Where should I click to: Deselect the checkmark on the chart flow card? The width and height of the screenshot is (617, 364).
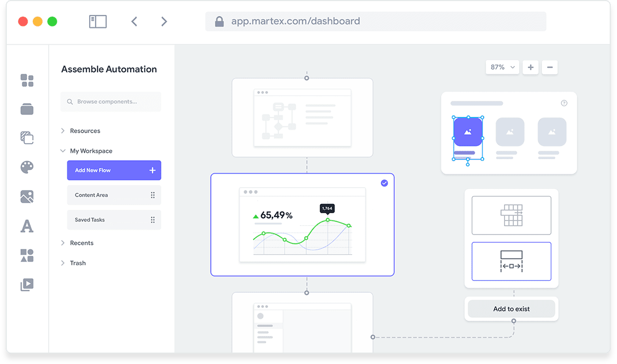pos(384,183)
